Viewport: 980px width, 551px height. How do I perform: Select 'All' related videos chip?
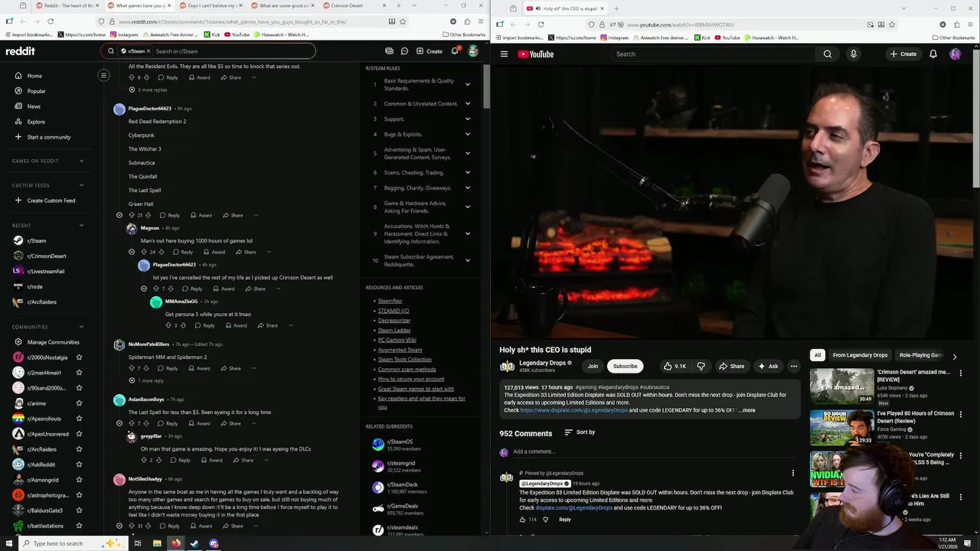tap(818, 355)
